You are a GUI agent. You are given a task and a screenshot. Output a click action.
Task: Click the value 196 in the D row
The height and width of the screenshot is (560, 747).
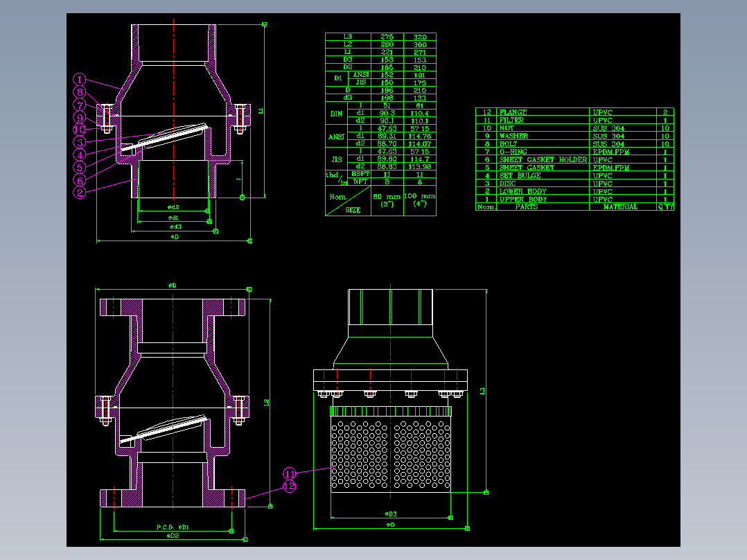click(x=387, y=90)
